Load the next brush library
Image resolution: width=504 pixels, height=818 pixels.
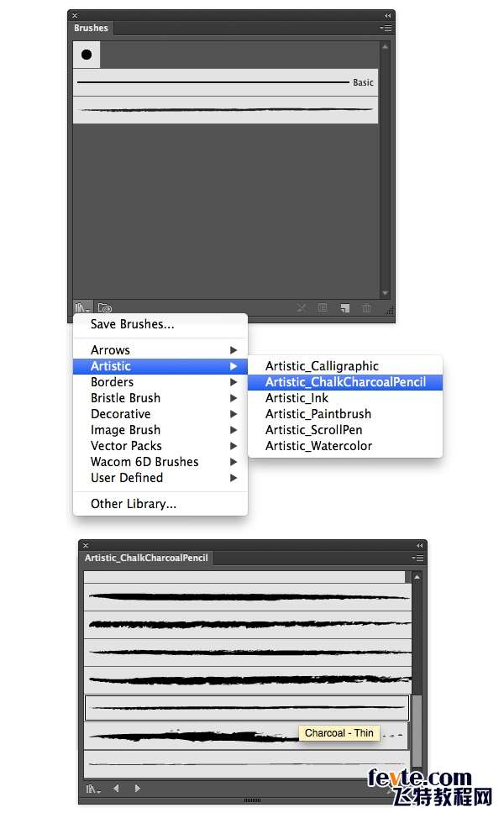137,789
